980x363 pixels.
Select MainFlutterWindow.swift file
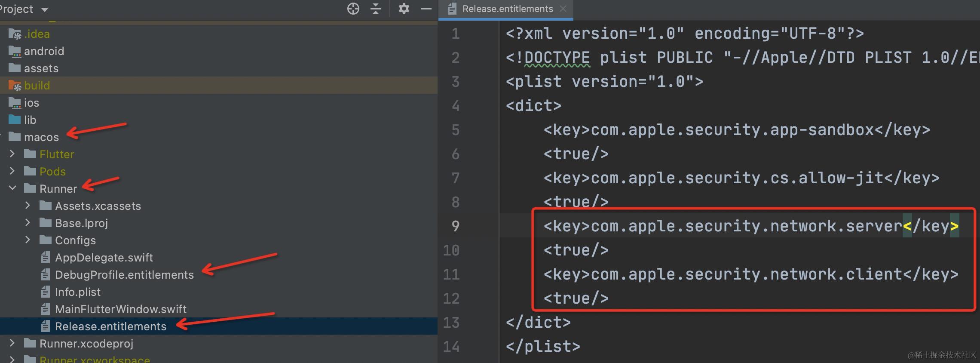121,309
